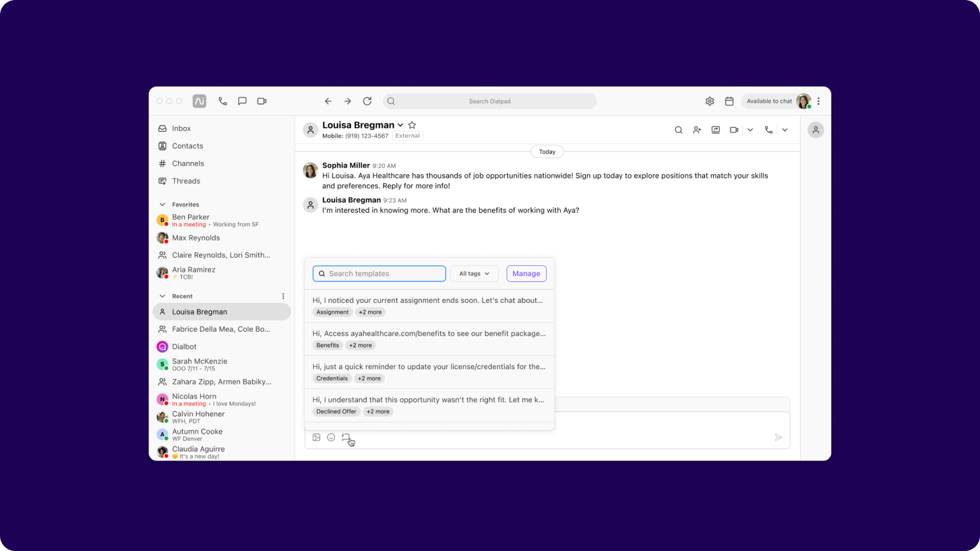Open the Threads section in sidebar
Viewport: 980px width, 551px height.
point(186,181)
